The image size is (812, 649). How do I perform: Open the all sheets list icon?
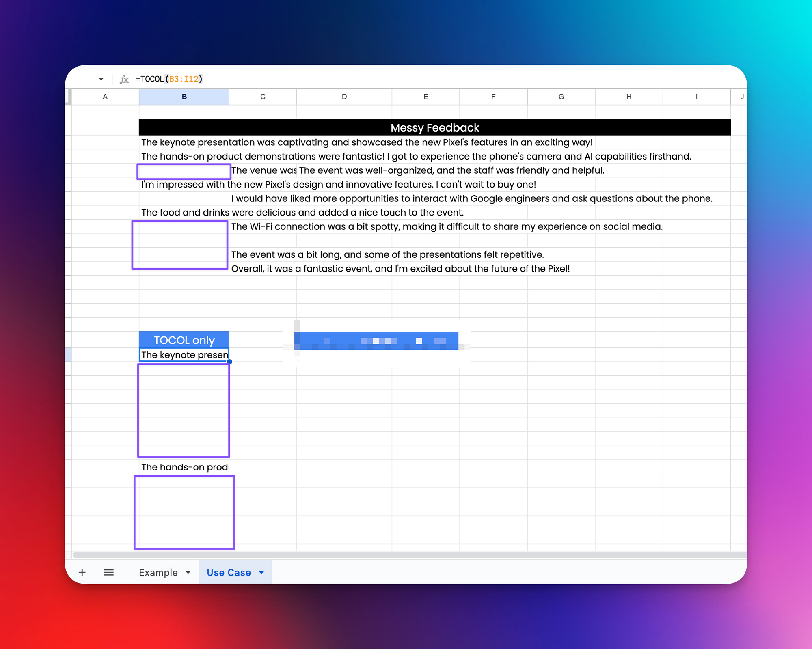click(x=108, y=572)
